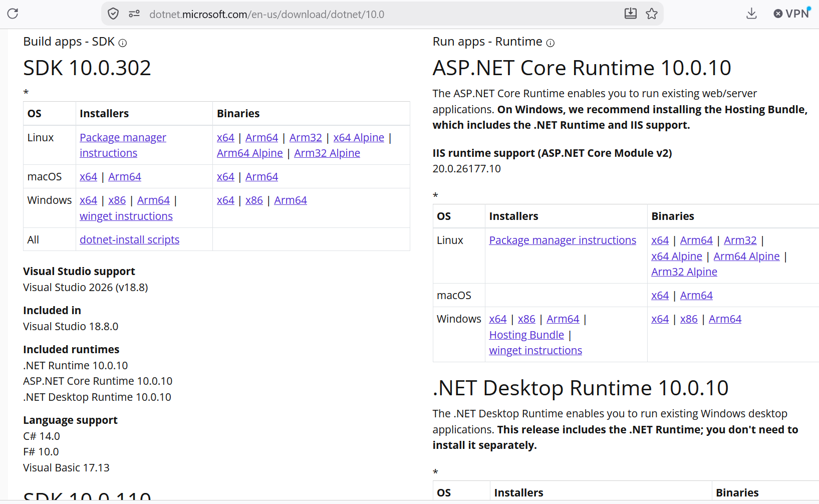The width and height of the screenshot is (819, 504).
Task: Click the Visual Basic 17.13 language entry
Action: click(x=66, y=468)
